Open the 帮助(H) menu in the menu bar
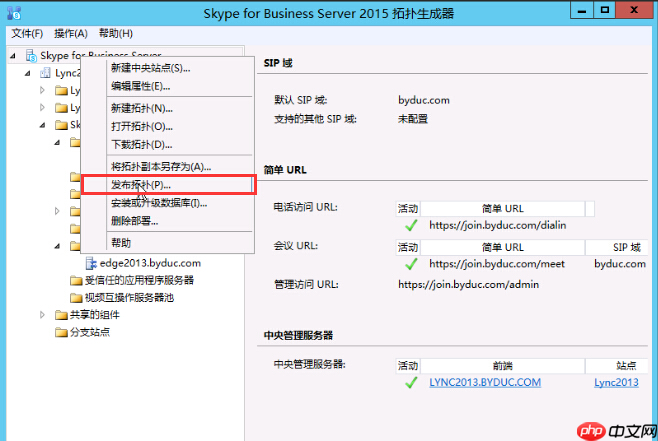 [x=115, y=34]
